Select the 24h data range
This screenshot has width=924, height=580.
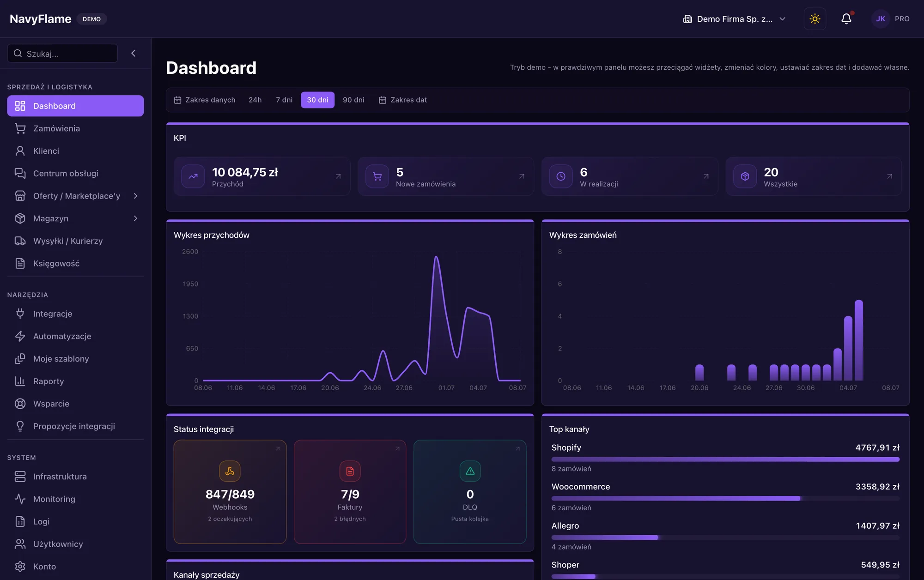click(255, 100)
